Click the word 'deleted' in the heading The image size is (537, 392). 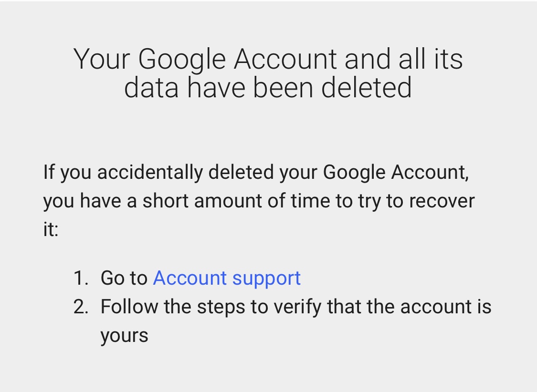pos(367,88)
